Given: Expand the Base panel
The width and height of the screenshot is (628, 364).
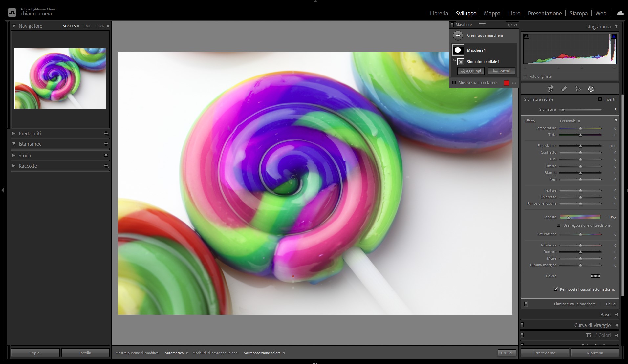Looking at the screenshot, I should [x=616, y=314].
